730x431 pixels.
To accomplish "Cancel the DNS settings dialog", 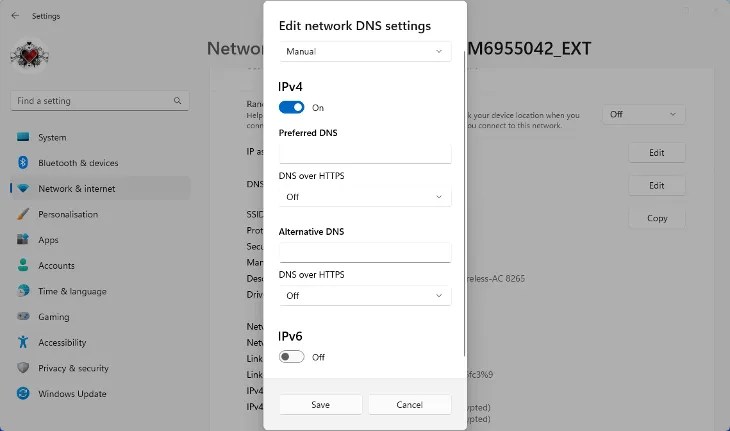I will [410, 404].
